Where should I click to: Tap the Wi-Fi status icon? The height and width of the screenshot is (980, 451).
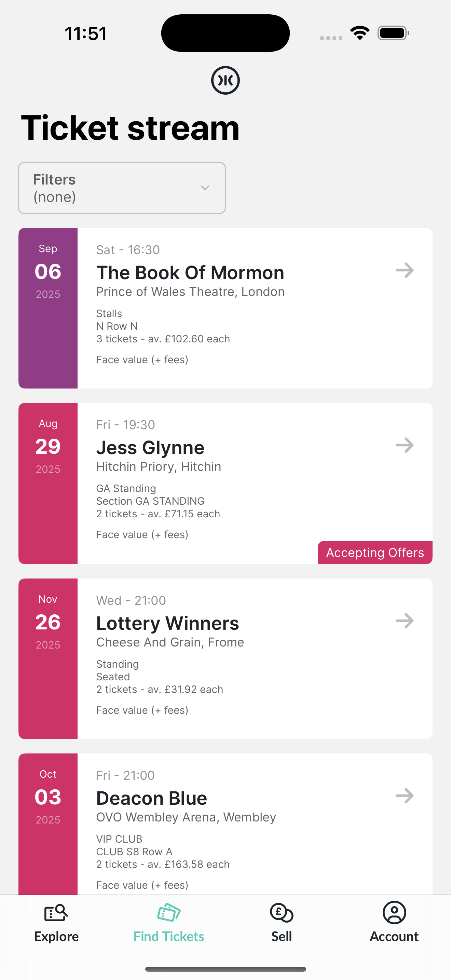(x=360, y=33)
